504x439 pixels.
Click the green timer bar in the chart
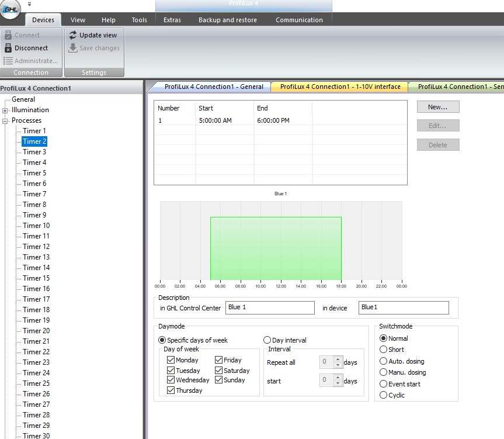[x=276, y=248]
